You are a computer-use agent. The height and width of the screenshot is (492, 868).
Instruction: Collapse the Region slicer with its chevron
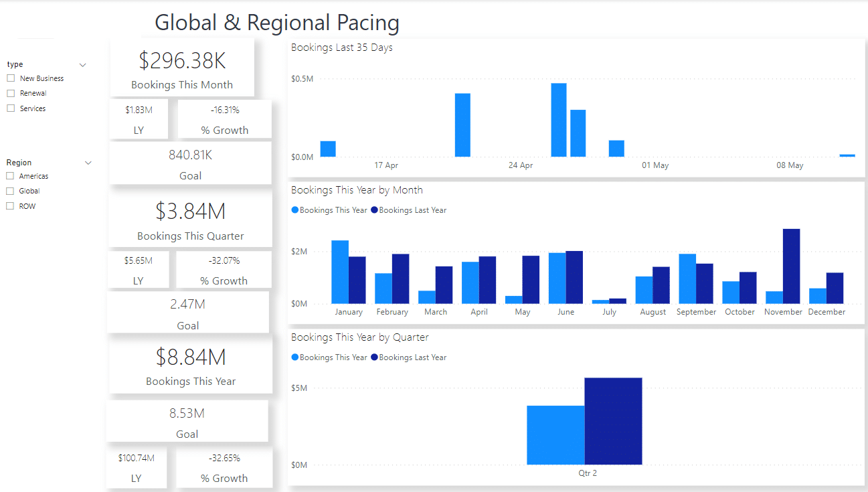coord(88,162)
